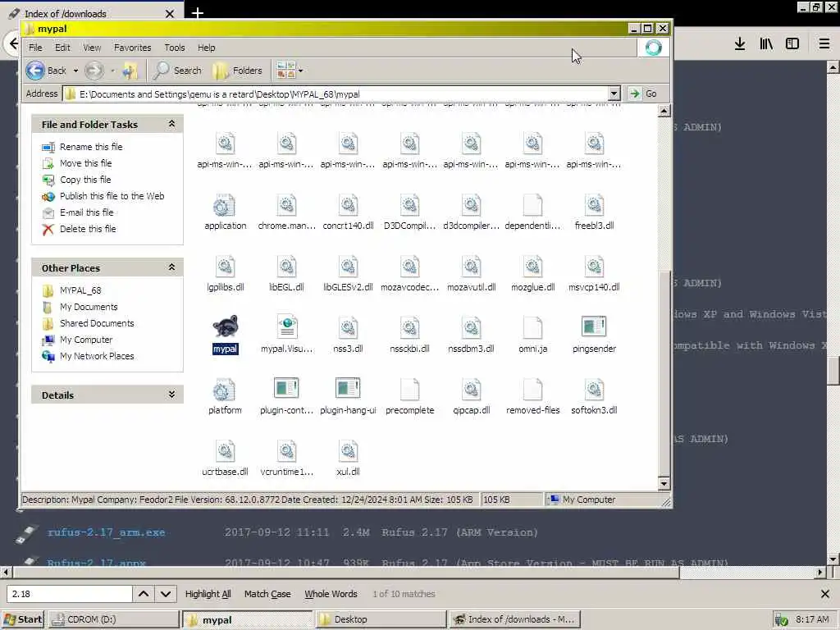Open the View menu
Viewport: 840px width, 630px height.
92,48
